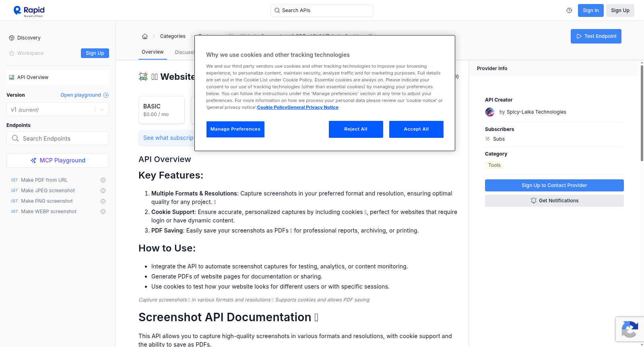Click the Workspace star icon

pyautogui.click(x=12, y=53)
